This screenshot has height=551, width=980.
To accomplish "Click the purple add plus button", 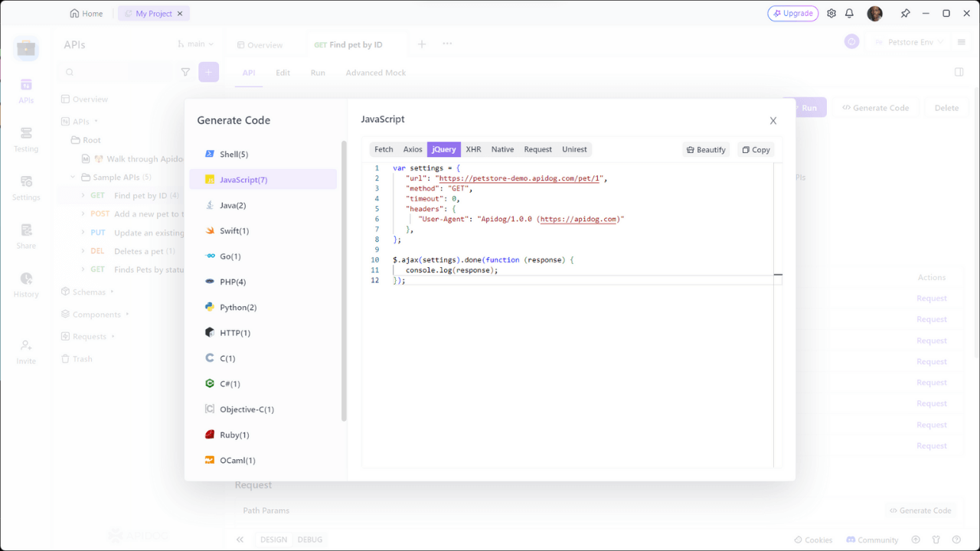I will (208, 72).
